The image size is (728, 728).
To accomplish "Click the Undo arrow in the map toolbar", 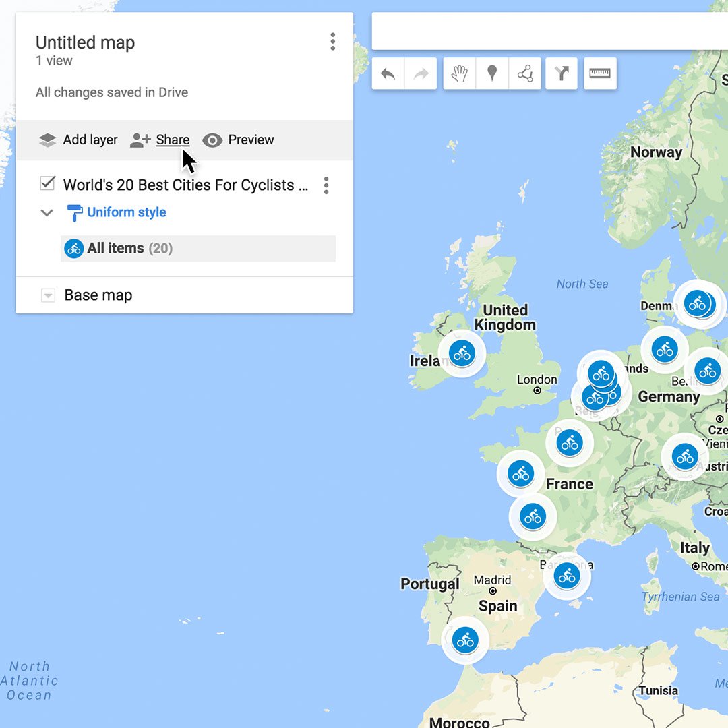I will 388,73.
